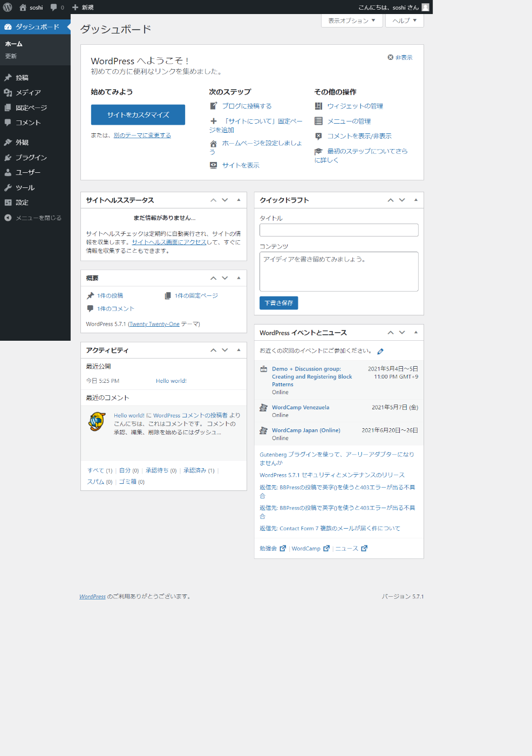The image size is (532, 756).
Task: Open WordCamp Japan (Online) event link
Action: pos(306,430)
